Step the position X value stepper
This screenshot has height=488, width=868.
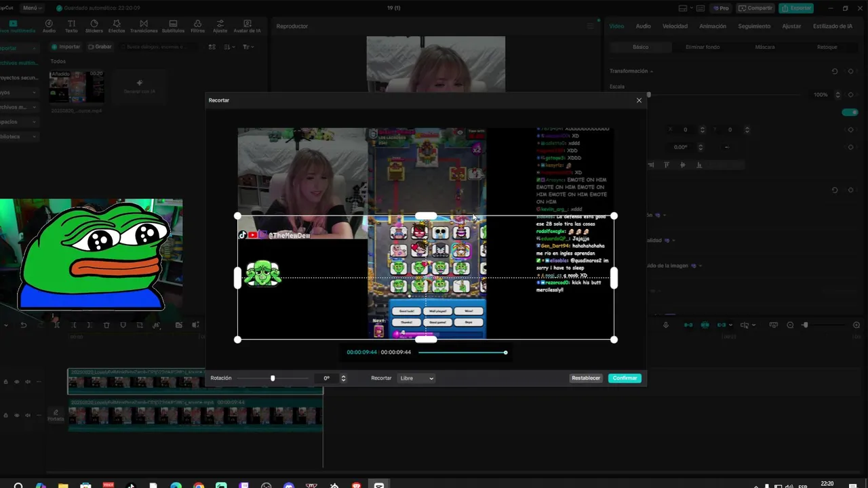pyautogui.click(x=703, y=129)
